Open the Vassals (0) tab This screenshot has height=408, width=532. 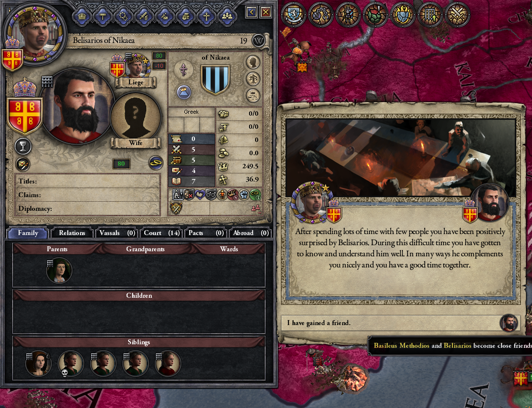click(x=116, y=233)
